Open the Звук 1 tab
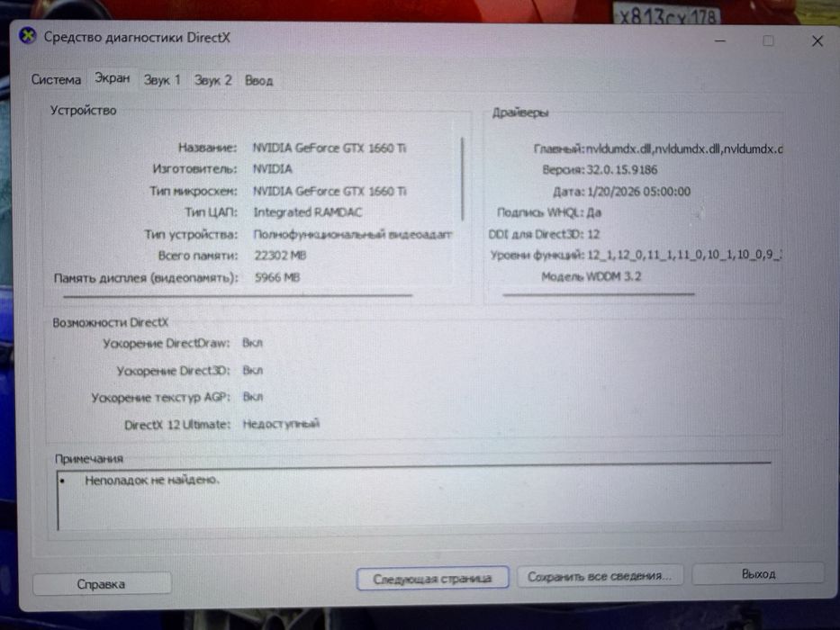 (x=162, y=80)
